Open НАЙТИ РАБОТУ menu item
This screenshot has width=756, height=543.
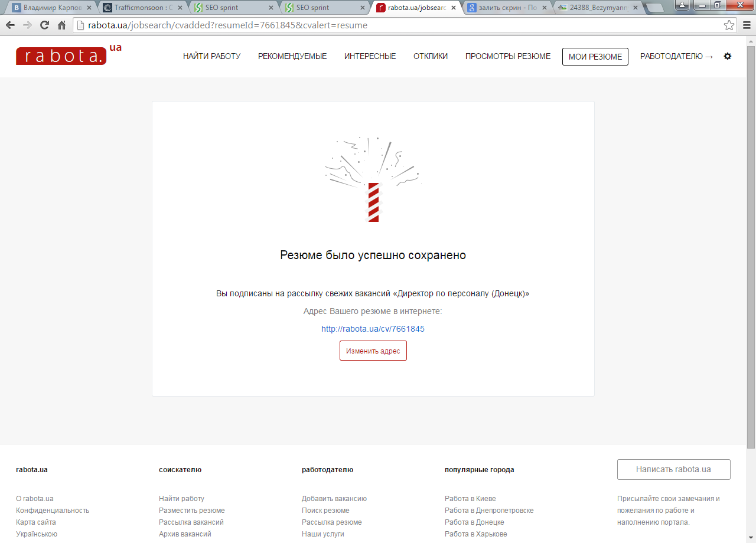pos(211,57)
